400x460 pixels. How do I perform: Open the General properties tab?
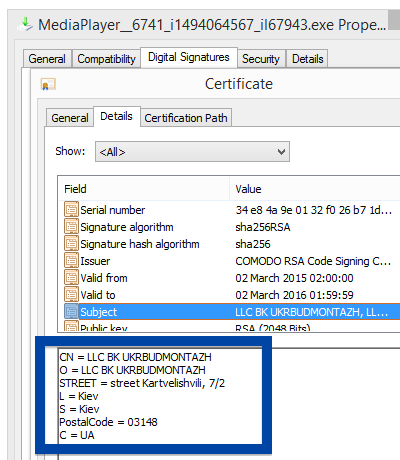click(x=47, y=59)
